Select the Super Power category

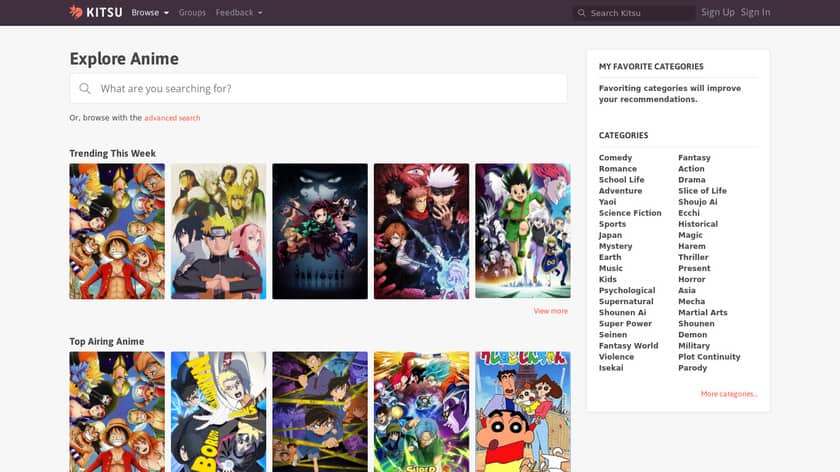pos(625,324)
